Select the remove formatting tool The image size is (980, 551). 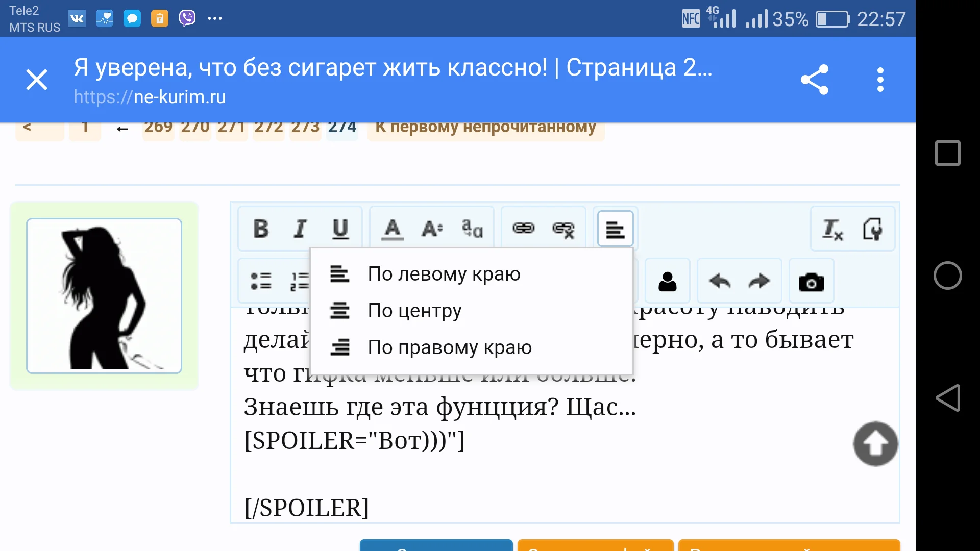point(831,229)
